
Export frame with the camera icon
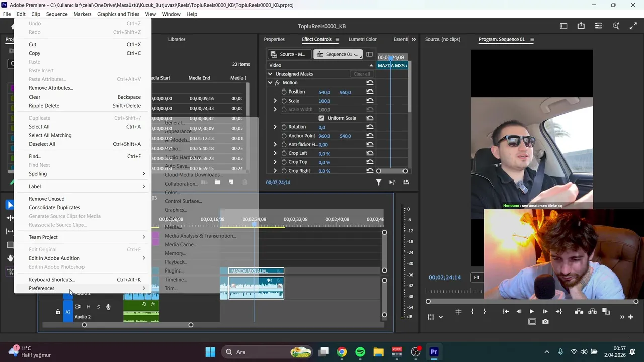point(545,322)
